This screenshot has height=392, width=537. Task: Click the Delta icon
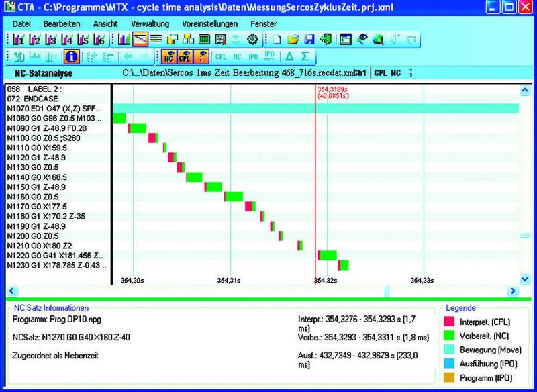(289, 56)
